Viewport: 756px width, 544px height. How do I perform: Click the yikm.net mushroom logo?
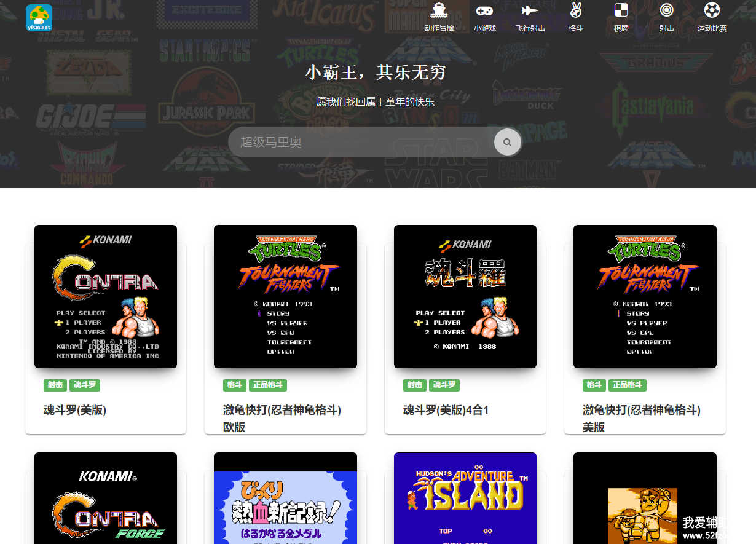click(x=39, y=18)
